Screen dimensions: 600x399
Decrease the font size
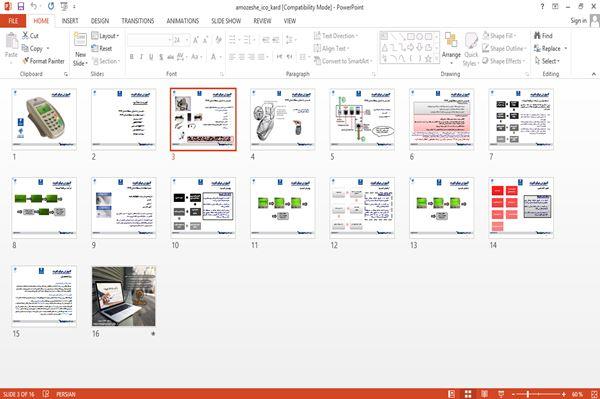point(206,40)
